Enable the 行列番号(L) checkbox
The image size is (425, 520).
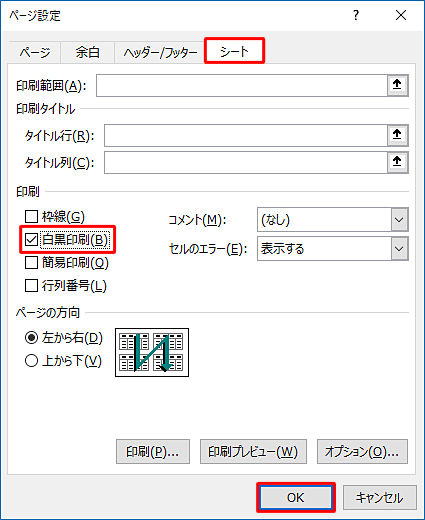pos(31,286)
